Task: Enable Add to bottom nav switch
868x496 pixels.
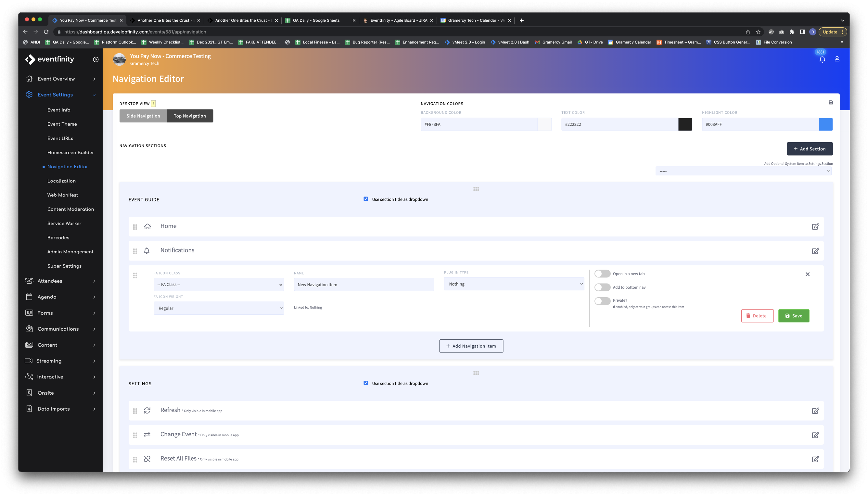Action: point(602,287)
